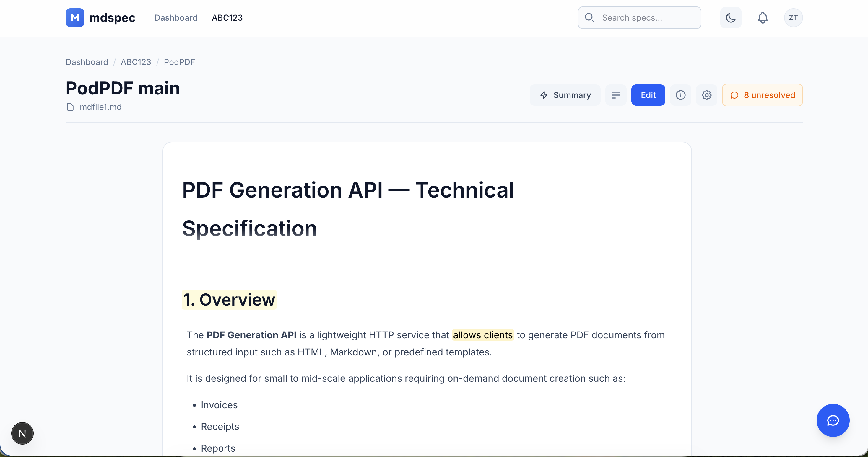Open the document info icon

[x=680, y=95]
